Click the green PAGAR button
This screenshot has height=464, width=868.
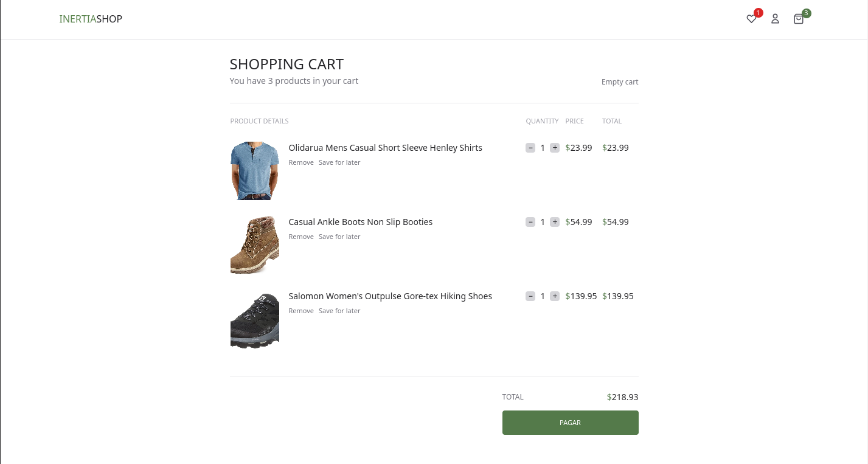coord(571,423)
